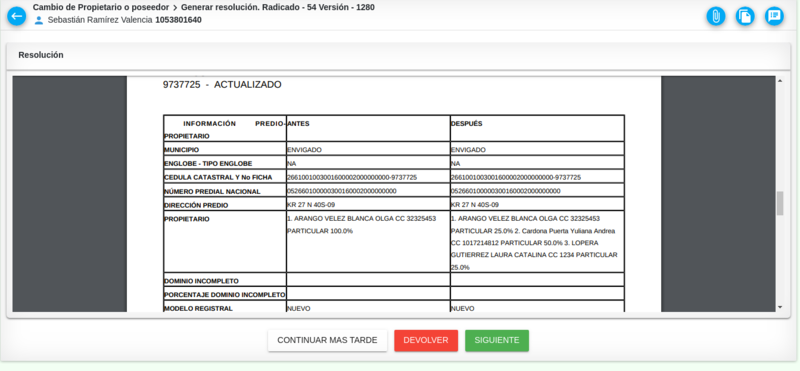Screen dimensions: 800x371
Task: Click 'ENGLOBE - TIPO ENGLOBE' row label
Action: click(208, 164)
